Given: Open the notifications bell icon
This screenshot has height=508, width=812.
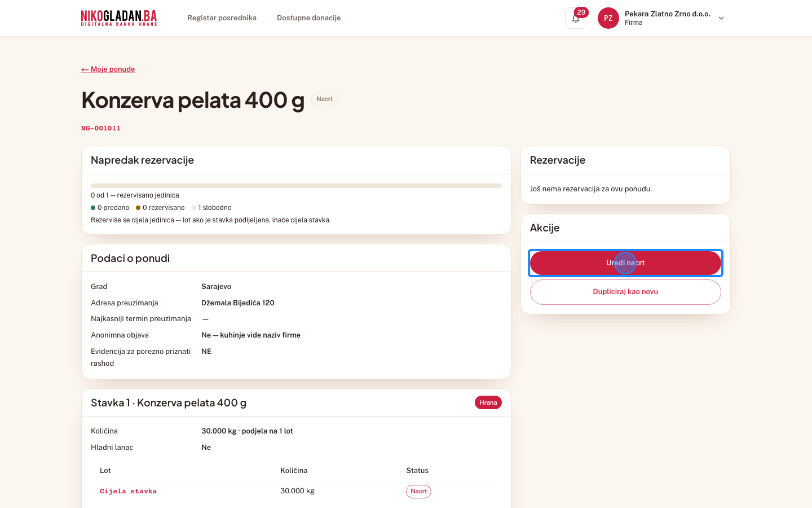Looking at the screenshot, I should point(575,18).
